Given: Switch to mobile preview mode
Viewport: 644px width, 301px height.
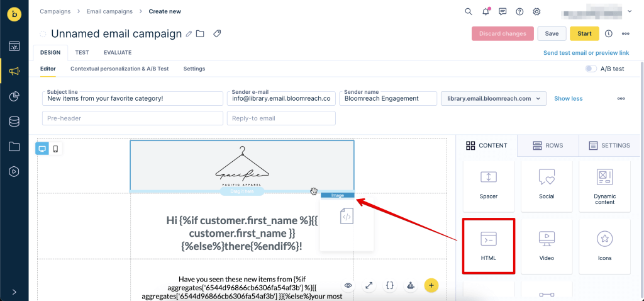Looking at the screenshot, I should pyautogui.click(x=55, y=149).
